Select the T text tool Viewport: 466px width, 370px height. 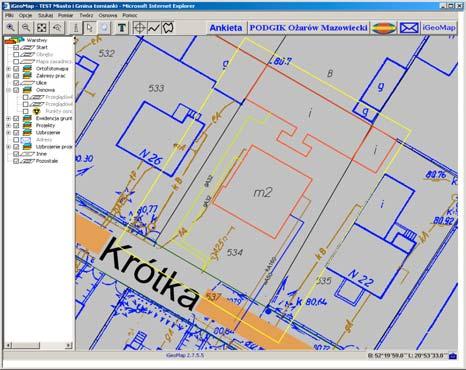click(x=122, y=28)
